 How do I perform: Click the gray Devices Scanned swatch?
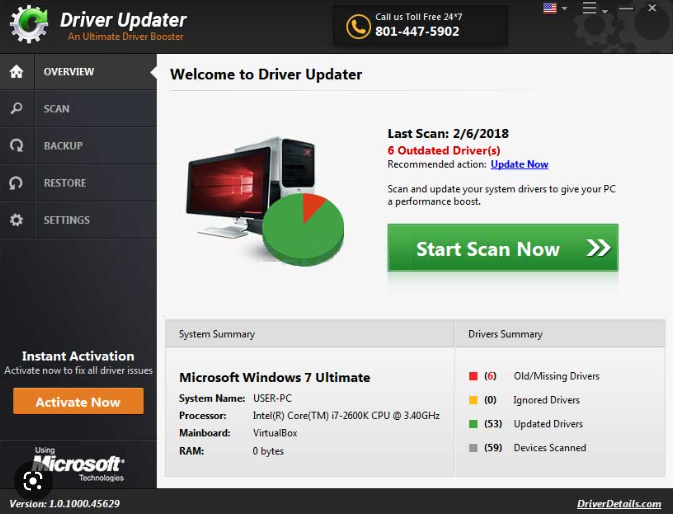click(473, 448)
